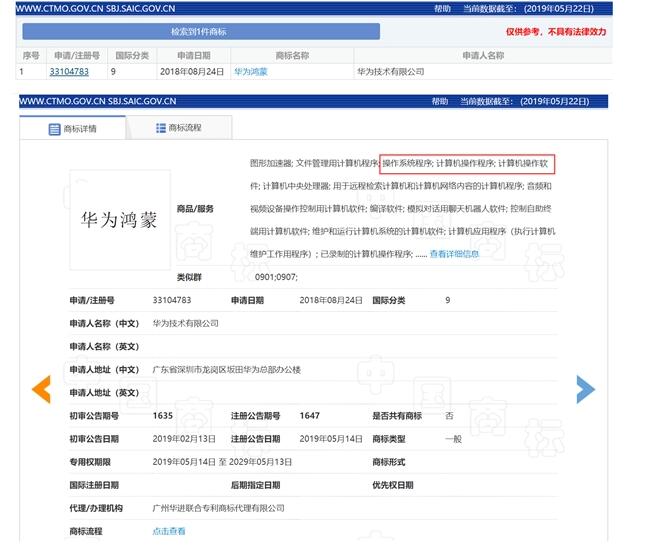Image resolution: width=671 pixels, height=547 pixels.
Task: Click 商标类型 value 一般
Action: [453, 439]
